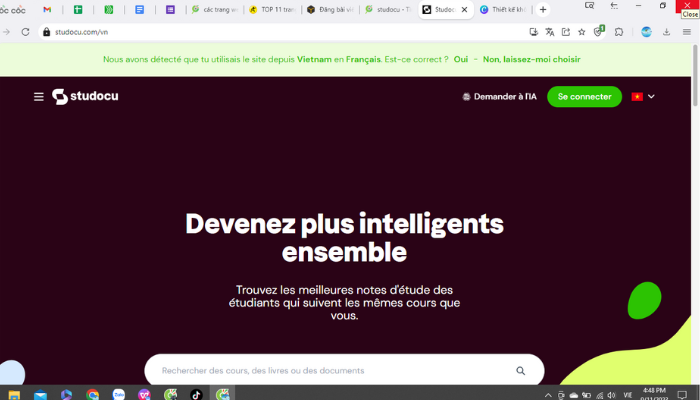The width and height of the screenshot is (700, 400).
Task: Click the padlock site info icon
Action: (46, 32)
